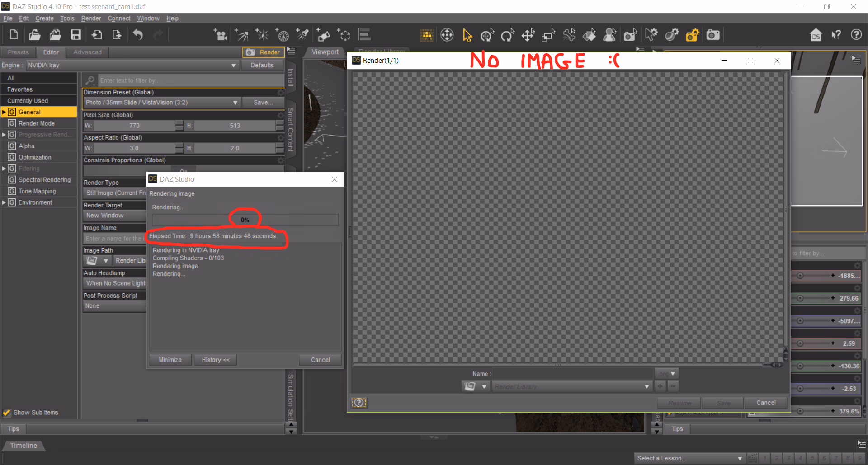868x465 pixels.
Task: Click the Create New Spotlight icon
Action: click(x=302, y=35)
